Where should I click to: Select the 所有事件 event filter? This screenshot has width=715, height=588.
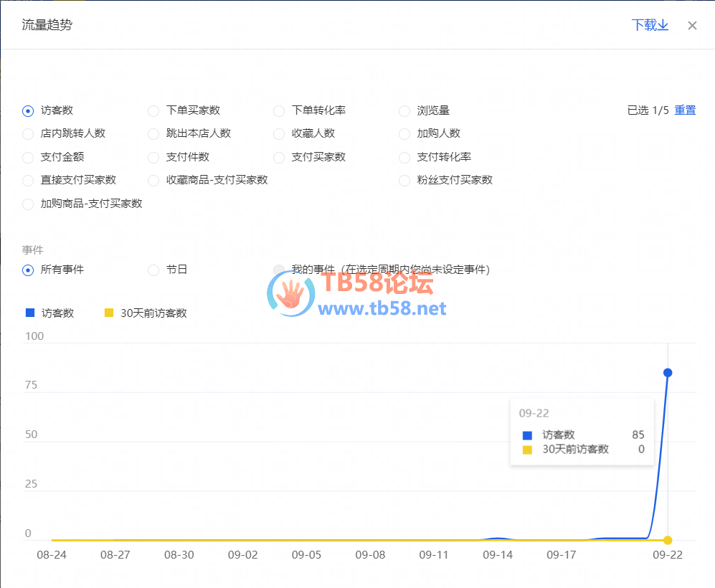[x=28, y=270]
